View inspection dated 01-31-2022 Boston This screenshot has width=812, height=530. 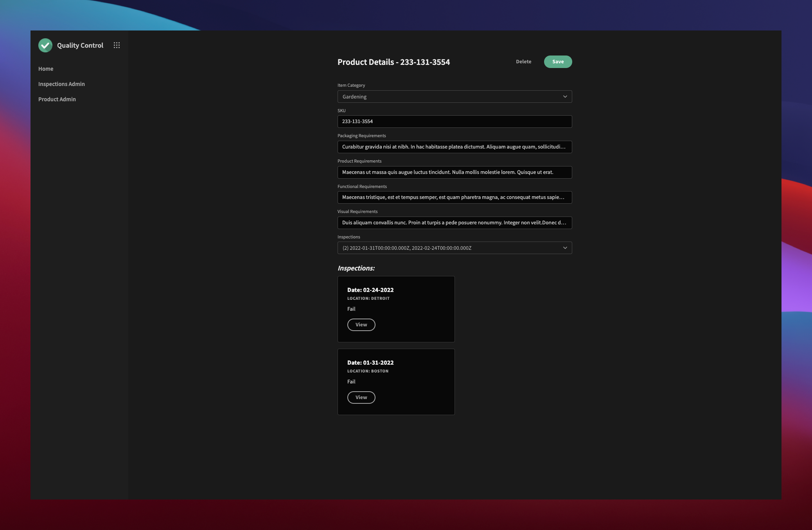(x=361, y=397)
